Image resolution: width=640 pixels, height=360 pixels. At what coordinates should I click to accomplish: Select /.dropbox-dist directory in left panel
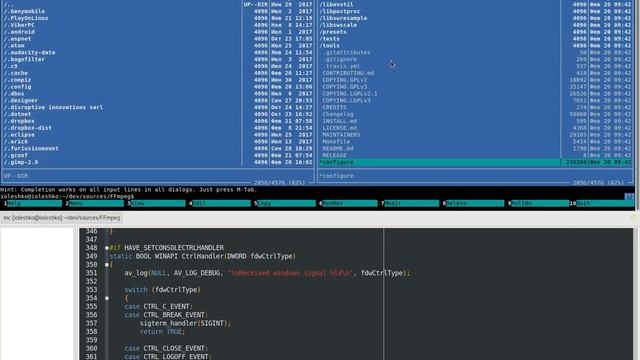click(x=28, y=128)
